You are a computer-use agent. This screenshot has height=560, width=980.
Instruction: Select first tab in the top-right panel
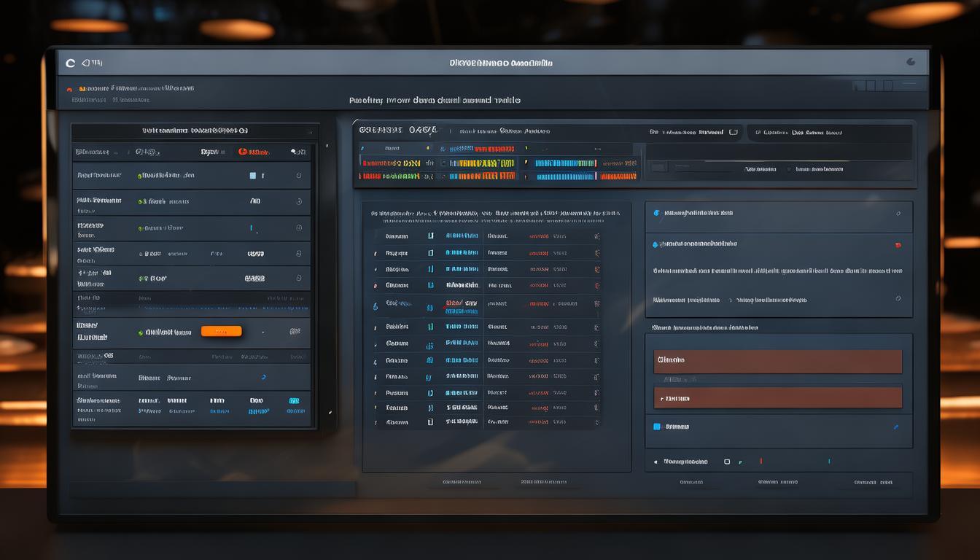[693, 133]
